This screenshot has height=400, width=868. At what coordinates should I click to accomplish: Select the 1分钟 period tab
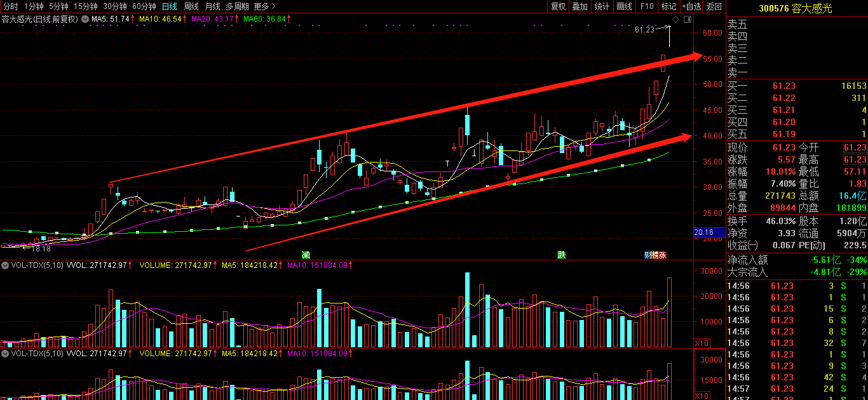tap(34, 6)
